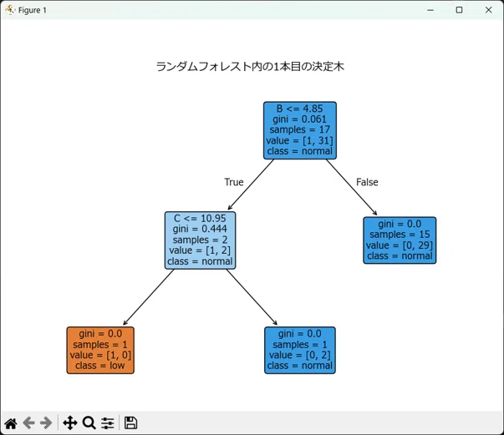Click the 'True' branch label
This screenshot has height=435, width=504.
pyautogui.click(x=234, y=182)
